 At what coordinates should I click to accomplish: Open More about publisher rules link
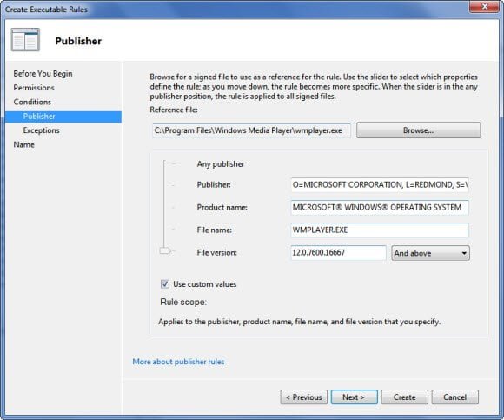point(178,362)
